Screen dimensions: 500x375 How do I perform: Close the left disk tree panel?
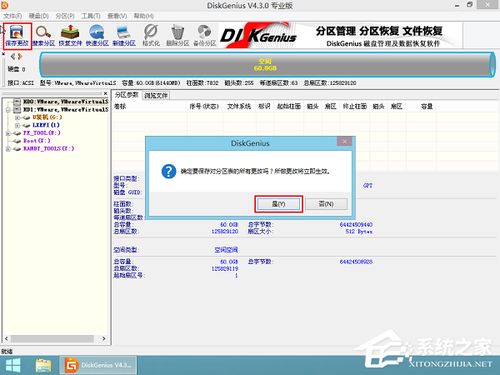coord(105,94)
